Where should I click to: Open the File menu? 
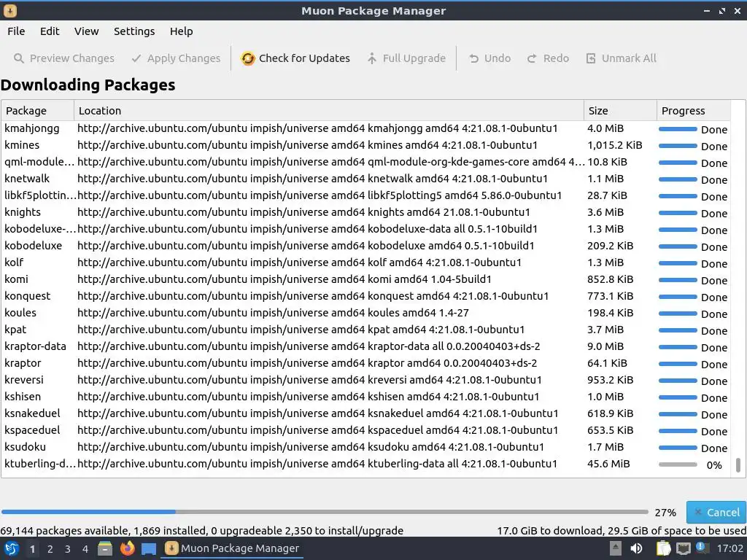click(16, 31)
